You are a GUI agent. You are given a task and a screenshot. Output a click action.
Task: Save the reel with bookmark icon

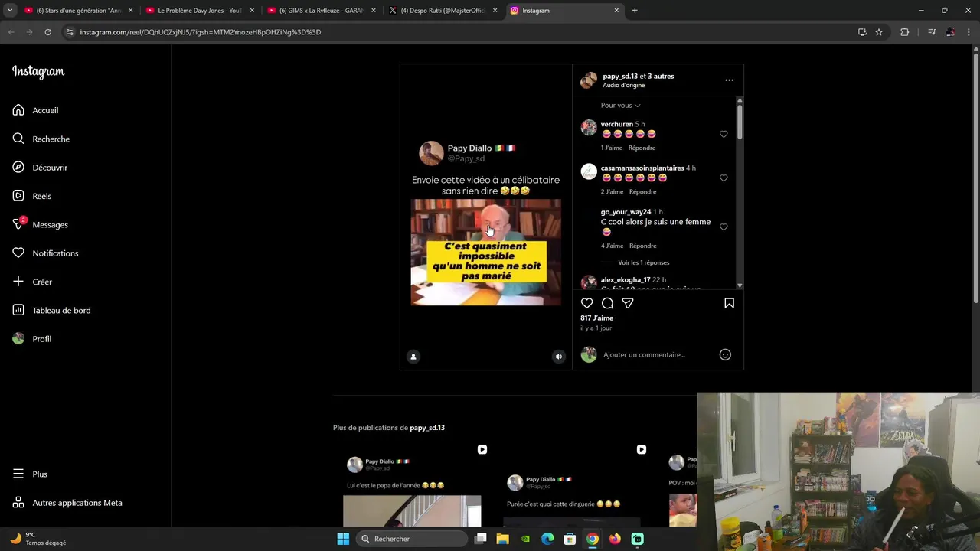coord(729,303)
